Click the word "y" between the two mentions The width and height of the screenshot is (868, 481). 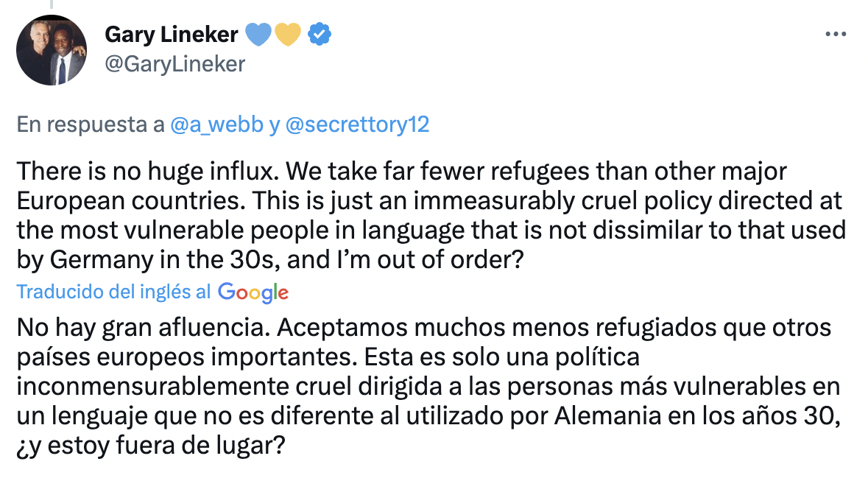pos(273,124)
